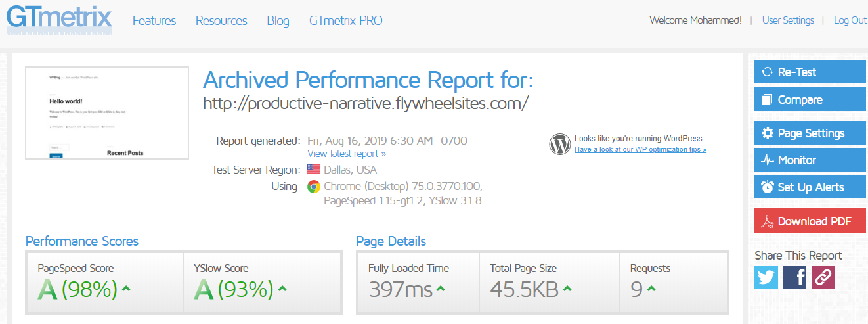Click the Requests count 9

pos(636,289)
